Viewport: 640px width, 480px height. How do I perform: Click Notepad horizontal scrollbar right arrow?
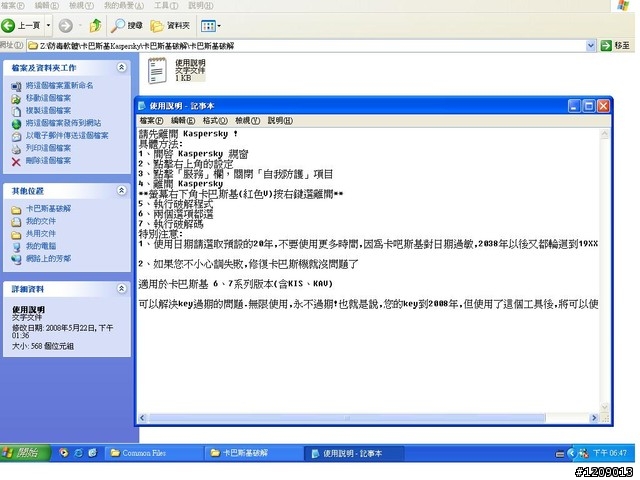594,418
